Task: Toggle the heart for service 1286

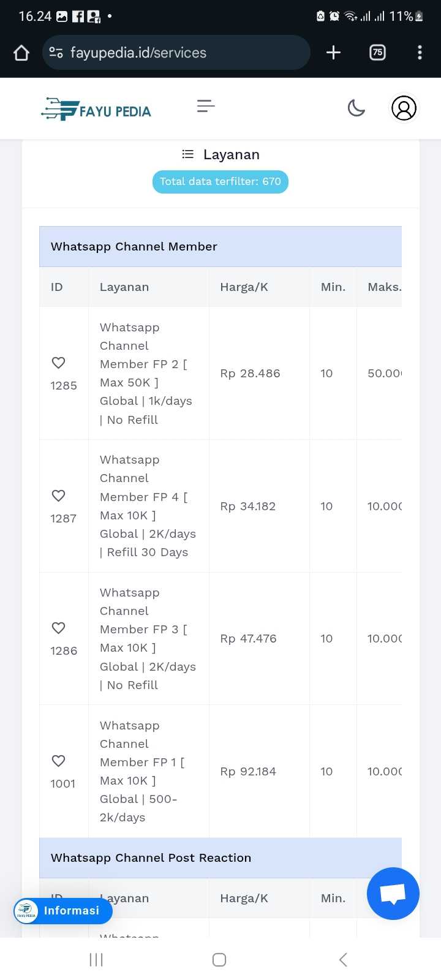Action: [58, 628]
